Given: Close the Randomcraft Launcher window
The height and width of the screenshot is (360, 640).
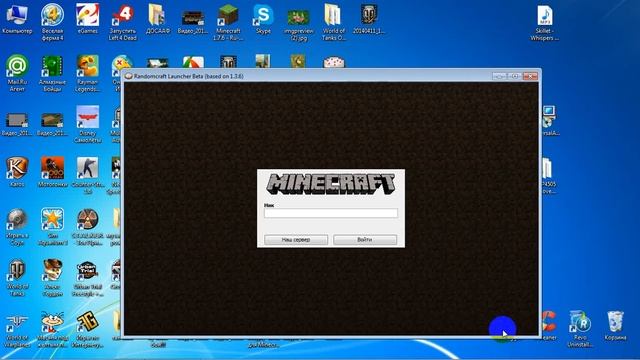Looking at the screenshot, I should (x=530, y=76).
